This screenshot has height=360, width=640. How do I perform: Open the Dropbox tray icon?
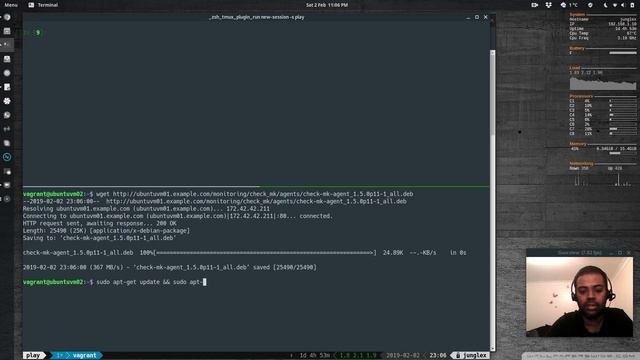coord(549,5)
